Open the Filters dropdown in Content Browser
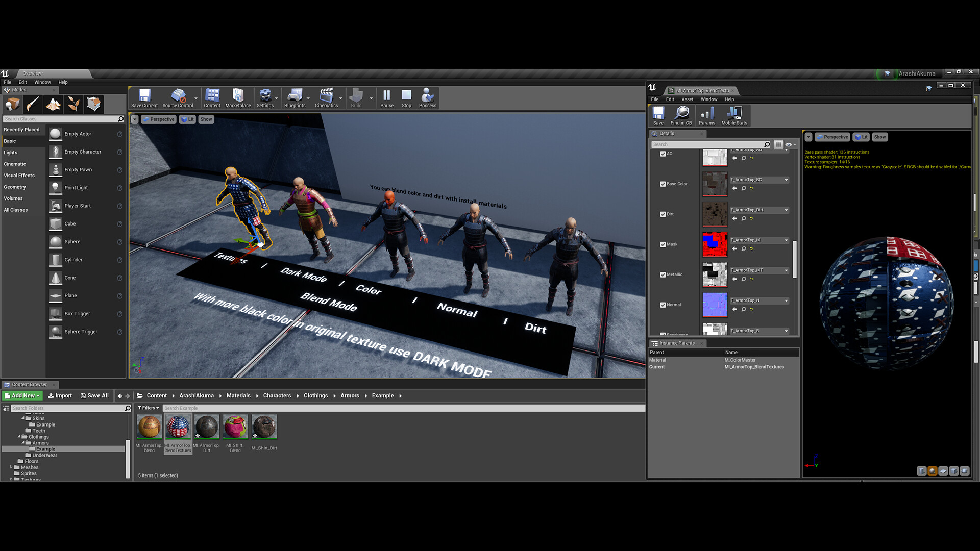 coord(149,408)
